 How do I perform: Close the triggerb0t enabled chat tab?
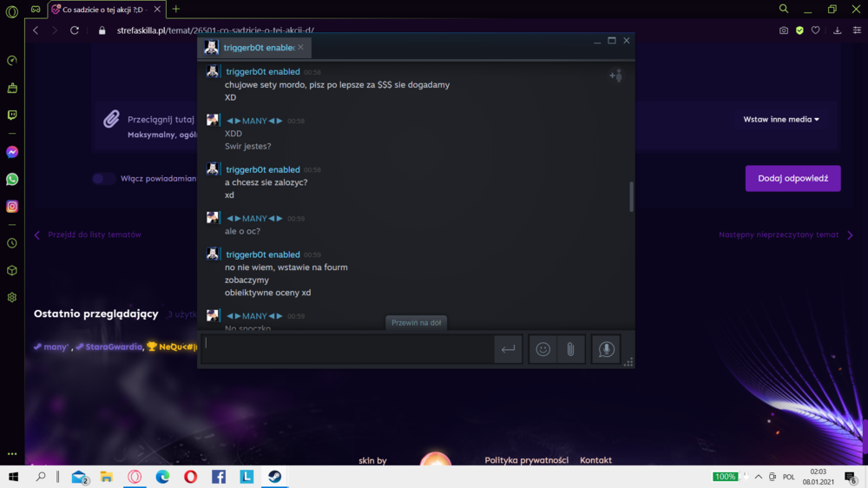point(300,47)
